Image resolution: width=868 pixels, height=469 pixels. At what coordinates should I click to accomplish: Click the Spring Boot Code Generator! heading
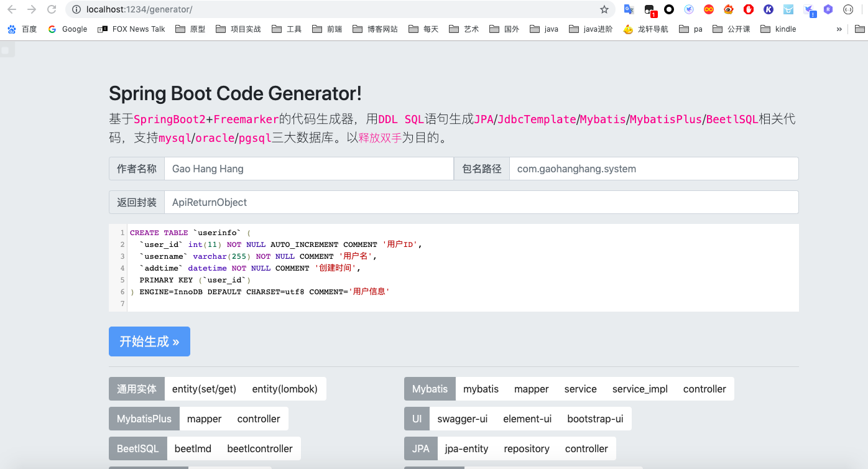235,93
